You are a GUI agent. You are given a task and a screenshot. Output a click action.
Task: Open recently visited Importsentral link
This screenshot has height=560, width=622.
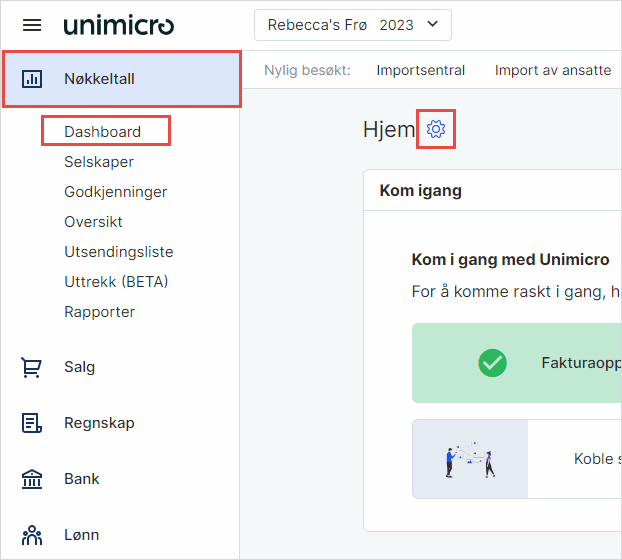click(420, 70)
